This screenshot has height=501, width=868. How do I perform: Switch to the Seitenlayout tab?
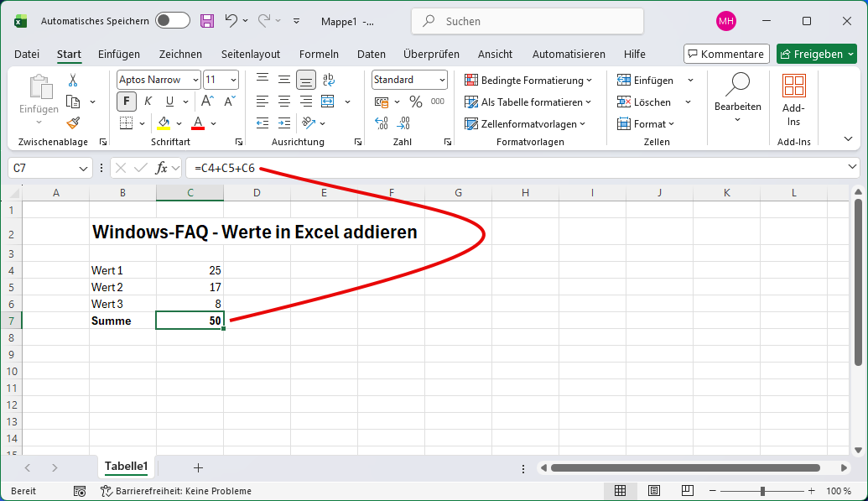(250, 54)
